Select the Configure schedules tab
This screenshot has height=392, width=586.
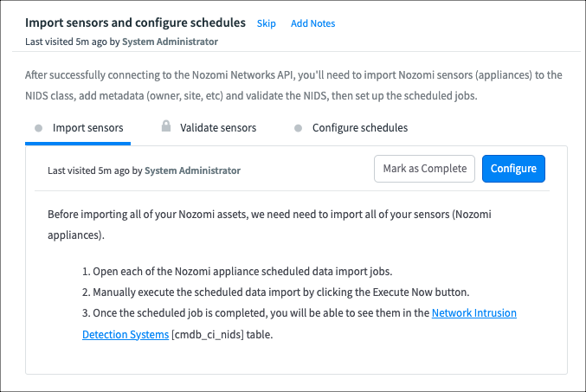point(359,128)
